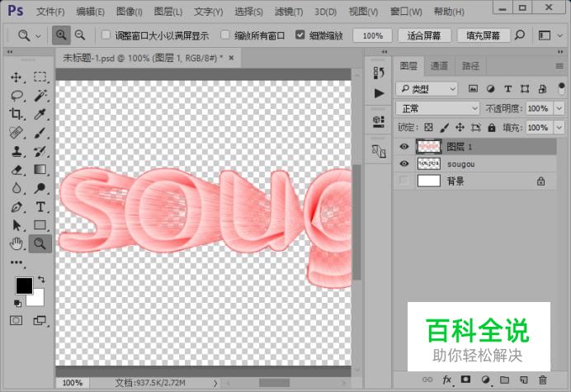
Task: Select the Eraser tool
Action: 17,170
